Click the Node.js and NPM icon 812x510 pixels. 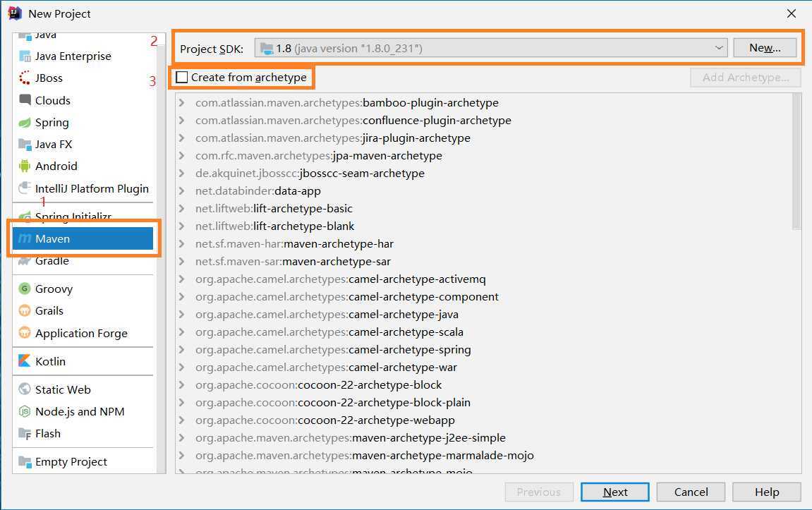[25, 412]
